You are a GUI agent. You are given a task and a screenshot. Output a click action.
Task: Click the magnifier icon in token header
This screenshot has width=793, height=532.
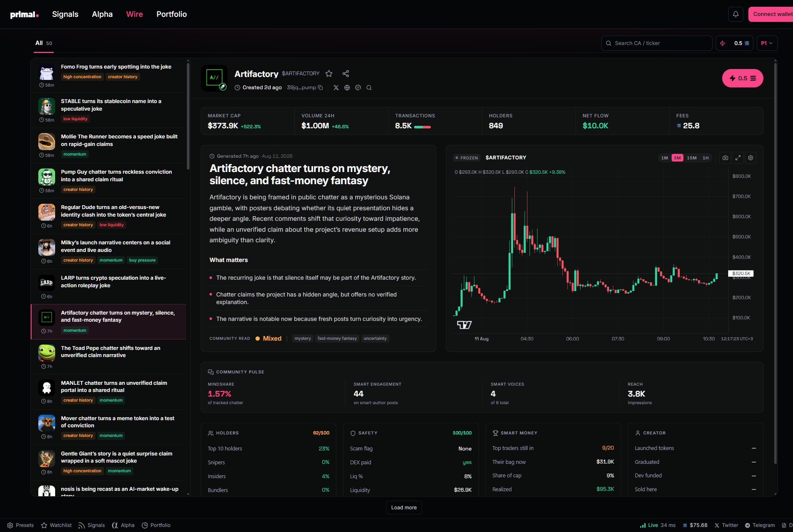[369, 87]
